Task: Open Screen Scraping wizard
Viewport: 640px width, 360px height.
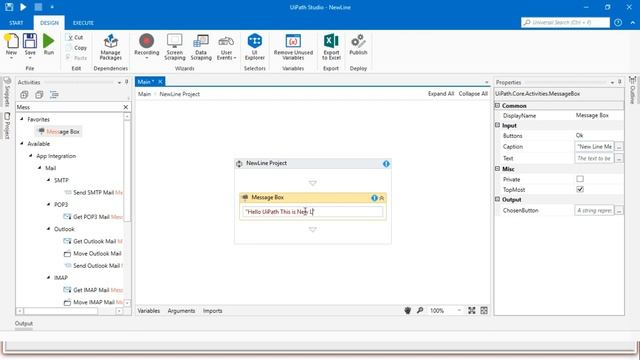Action: click(x=175, y=47)
